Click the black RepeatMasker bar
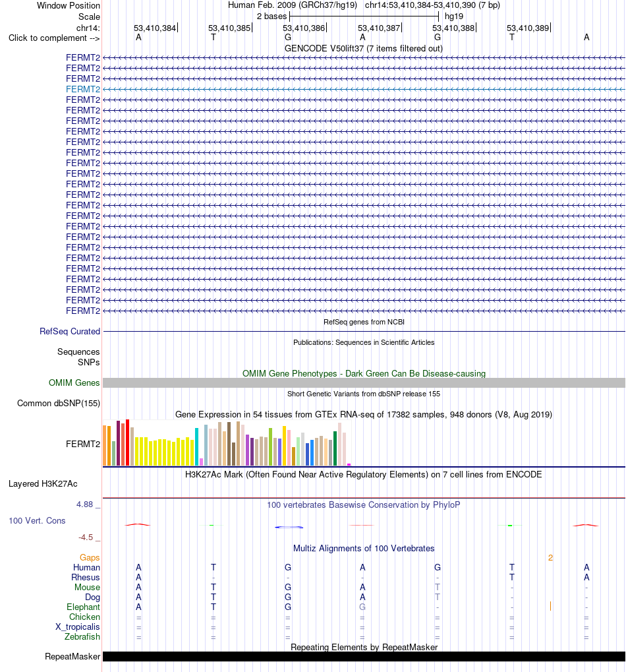The image size is (626, 672). coord(364,657)
